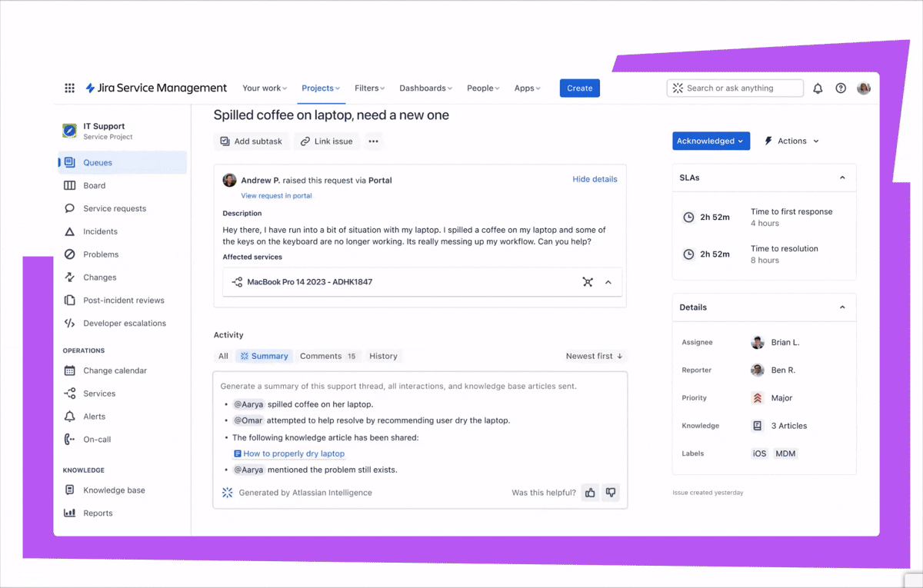923x588 pixels.
Task: Open the Filters dropdown
Action: 369,88
